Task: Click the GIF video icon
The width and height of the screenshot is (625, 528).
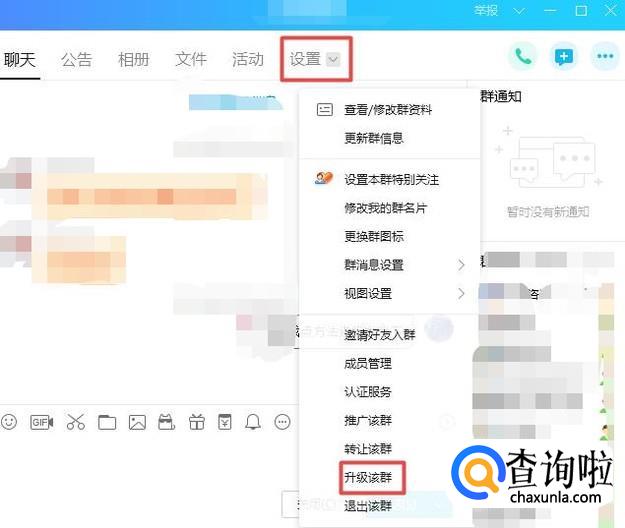Action: click(x=41, y=422)
